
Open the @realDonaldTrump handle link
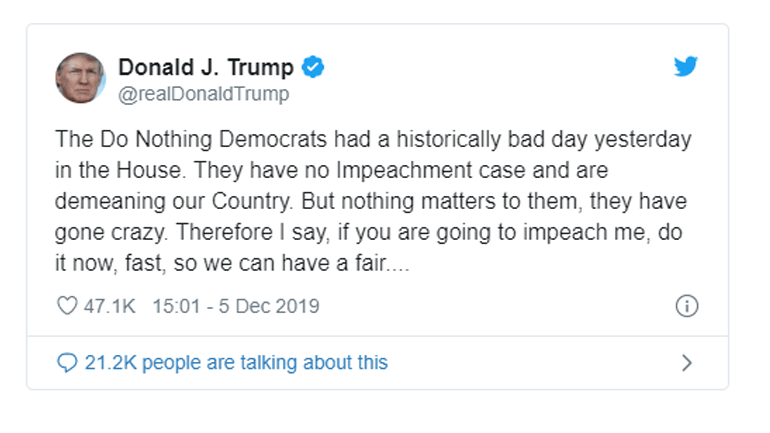pos(203,94)
